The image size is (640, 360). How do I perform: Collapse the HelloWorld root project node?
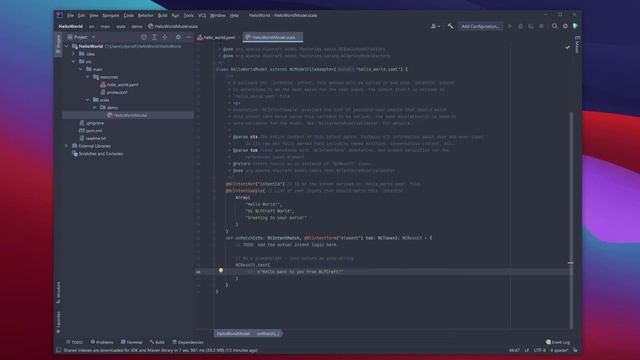[67, 46]
